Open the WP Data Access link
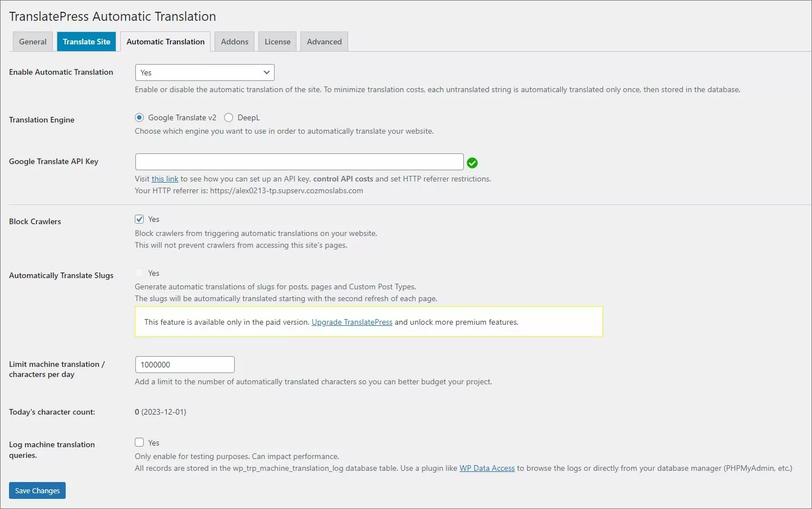Image resolution: width=812 pixels, height=509 pixels. coord(487,468)
